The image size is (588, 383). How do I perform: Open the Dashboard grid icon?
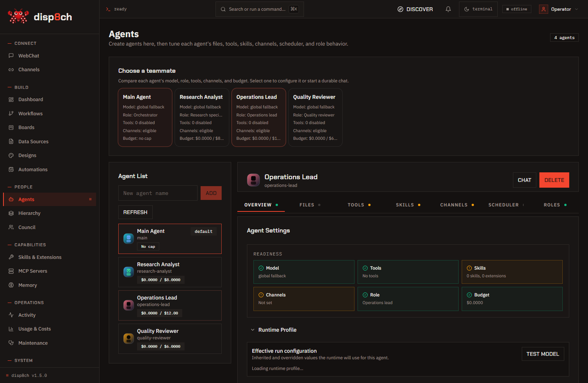[x=11, y=100]
